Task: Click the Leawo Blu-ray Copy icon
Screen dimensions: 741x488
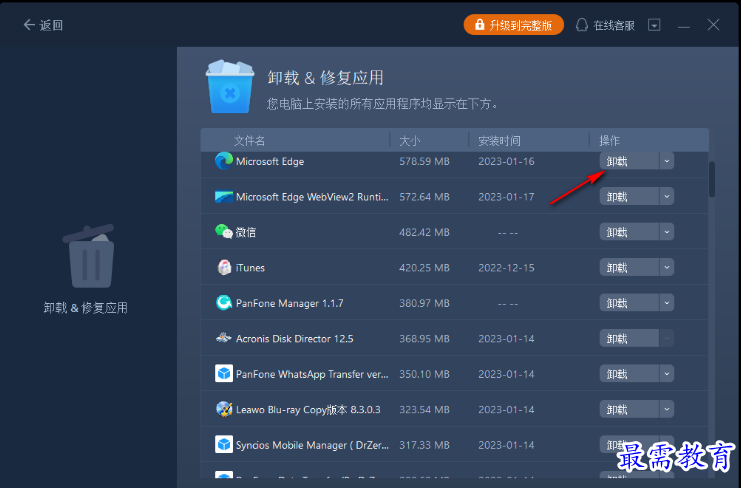Action: pyautogui.click(x=224, y=409)
